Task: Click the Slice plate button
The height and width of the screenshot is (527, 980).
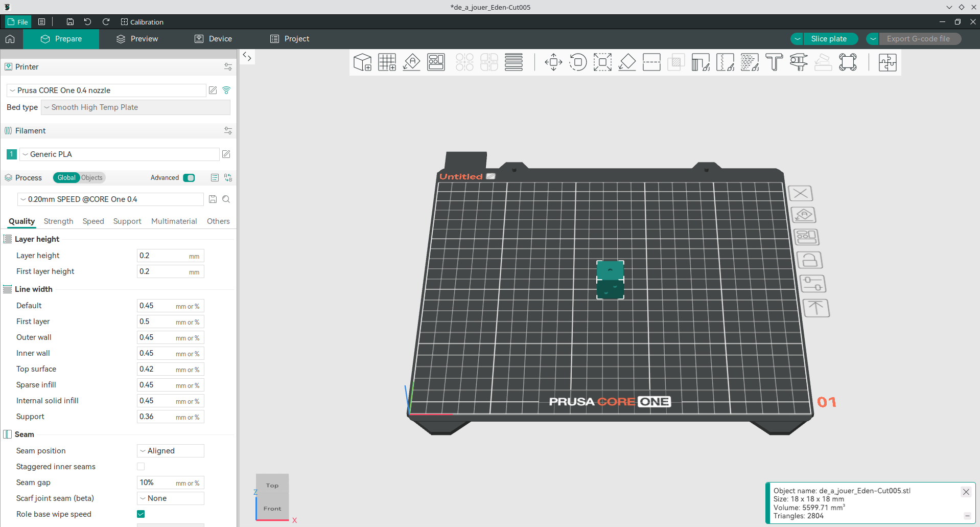Action: 828,39
